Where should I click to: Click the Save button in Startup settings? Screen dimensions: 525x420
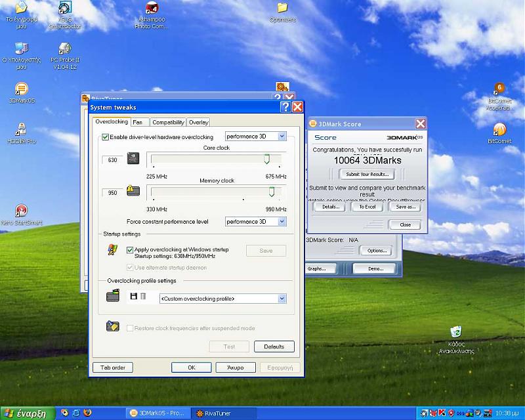click(266, 251)
